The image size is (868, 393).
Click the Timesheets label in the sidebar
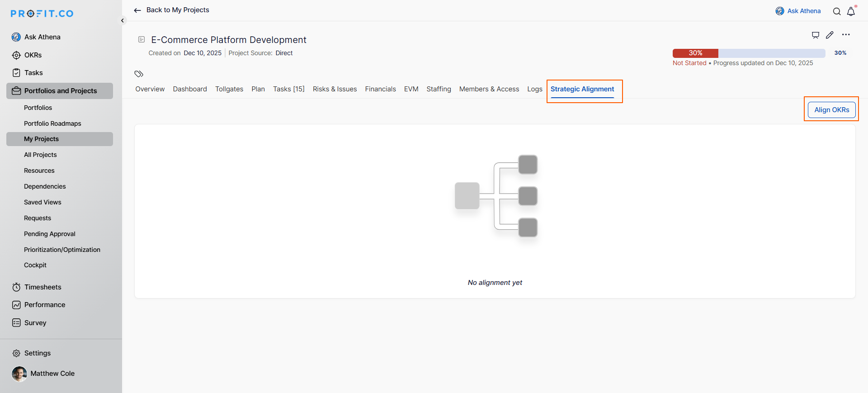[43, 287]
